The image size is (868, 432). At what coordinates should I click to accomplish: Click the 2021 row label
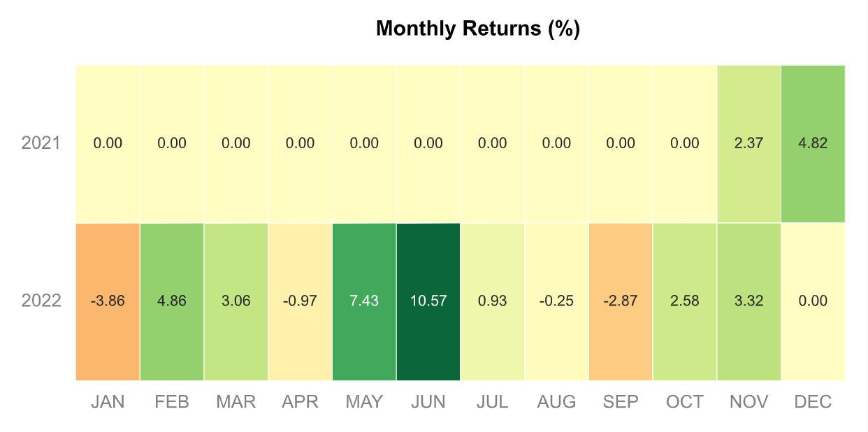pyautogui.click(x=41, y=143)
